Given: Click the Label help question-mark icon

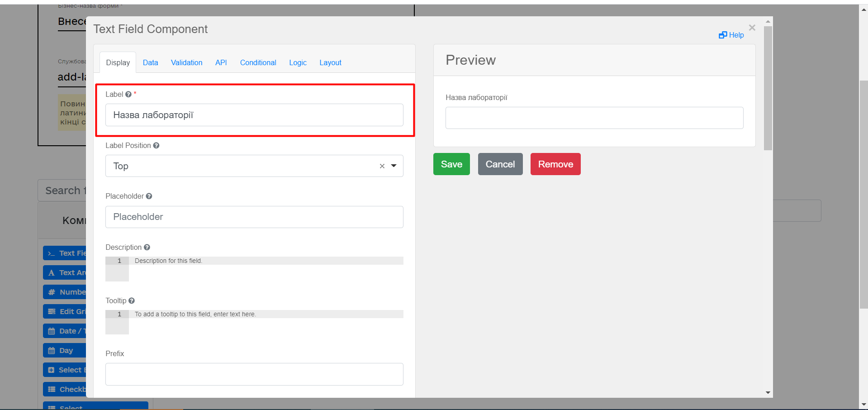Looking at the screenshot, I should (128, 95).
